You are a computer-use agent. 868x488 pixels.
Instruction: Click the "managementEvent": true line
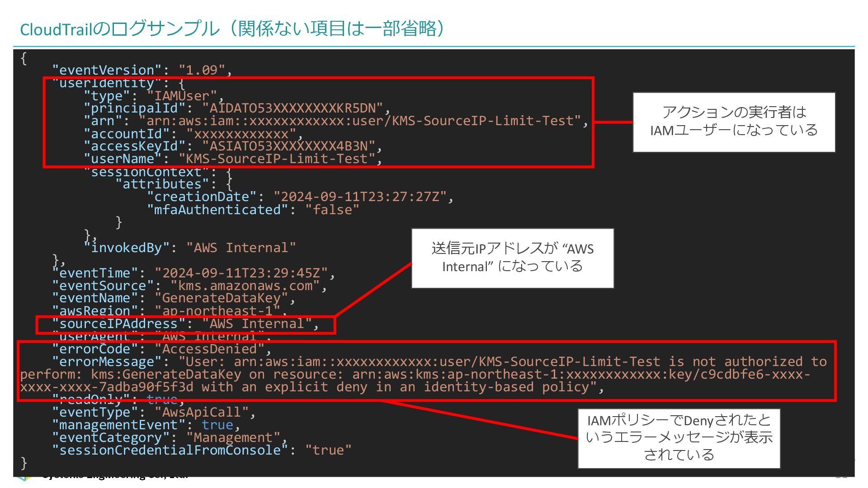click(x=146, y=425)
